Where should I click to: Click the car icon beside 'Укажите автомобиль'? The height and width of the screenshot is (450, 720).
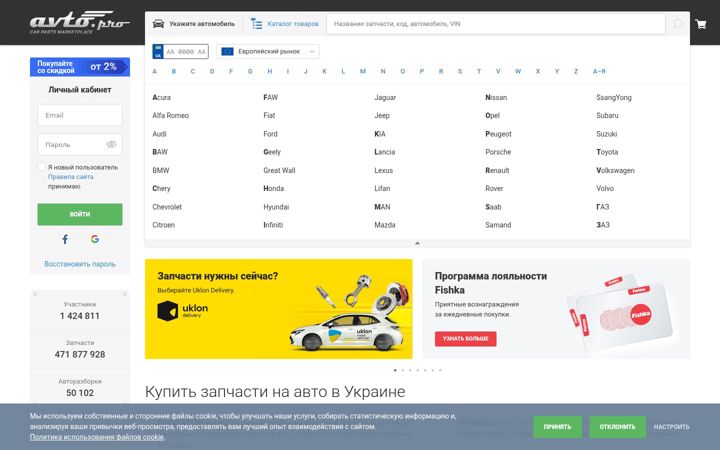[x=158, y=24]
